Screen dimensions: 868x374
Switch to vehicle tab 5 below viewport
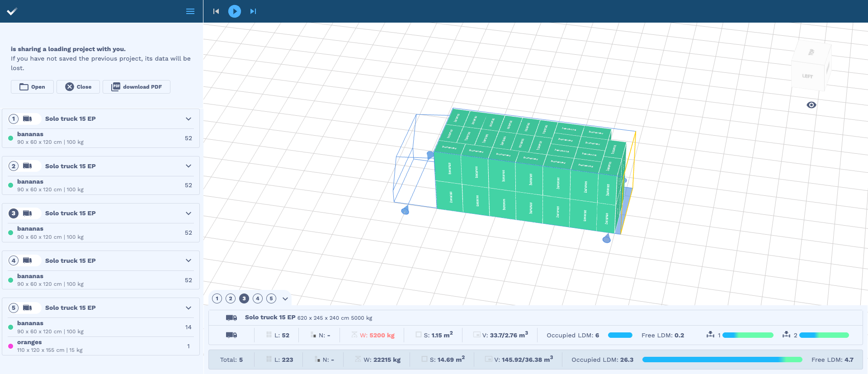(271, 298)
